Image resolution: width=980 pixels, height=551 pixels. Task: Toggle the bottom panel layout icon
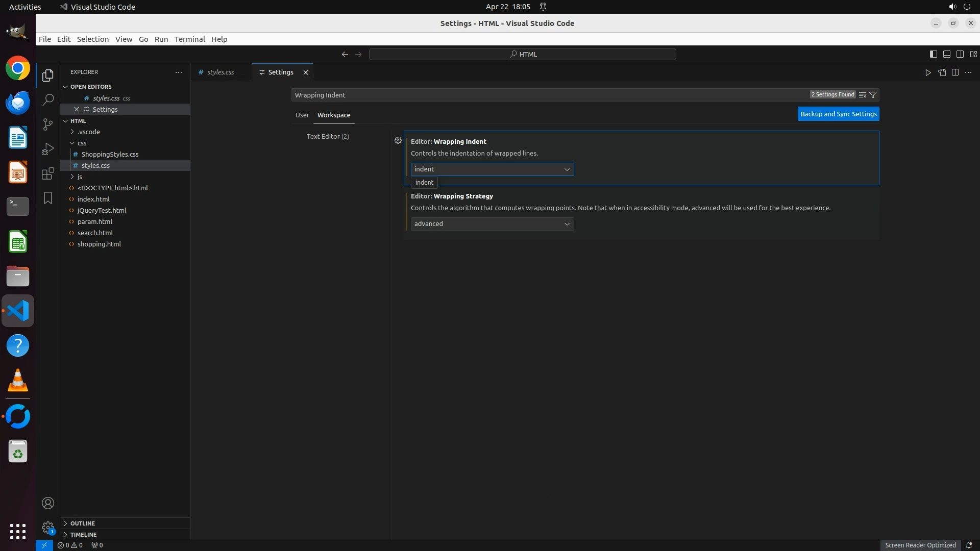point(946,54)
